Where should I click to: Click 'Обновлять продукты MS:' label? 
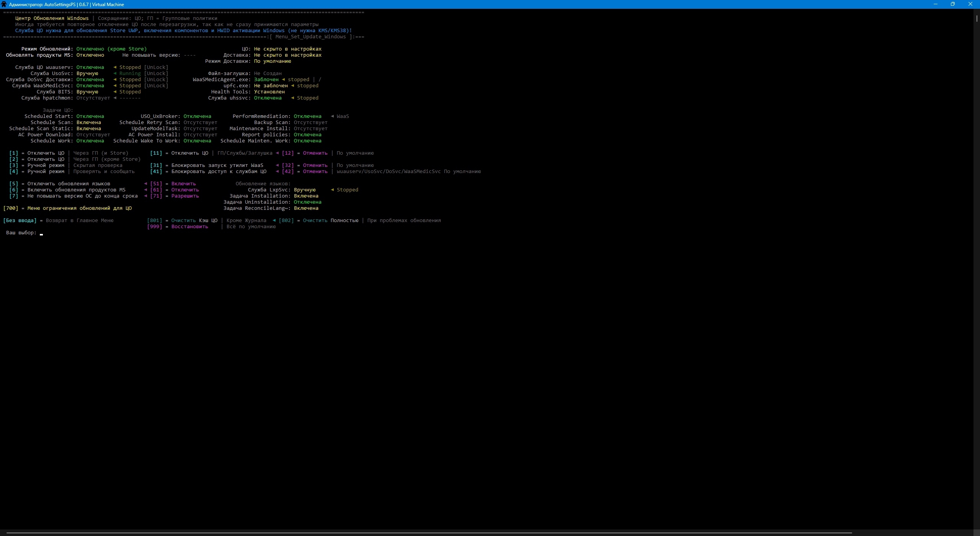tap(39, 55)
